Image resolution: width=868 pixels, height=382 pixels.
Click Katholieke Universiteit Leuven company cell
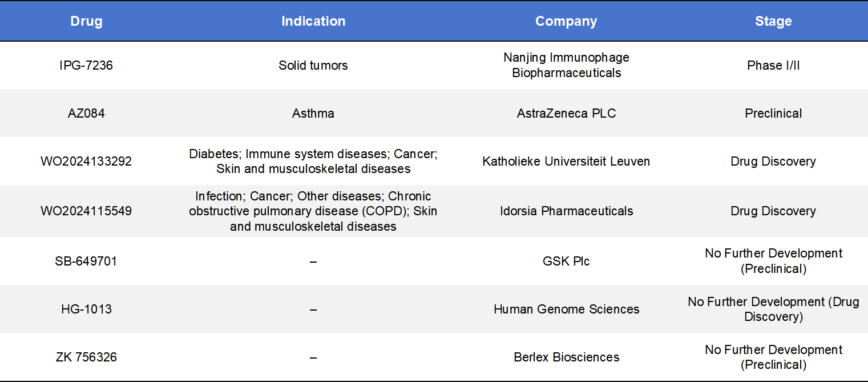coord(566,161)
